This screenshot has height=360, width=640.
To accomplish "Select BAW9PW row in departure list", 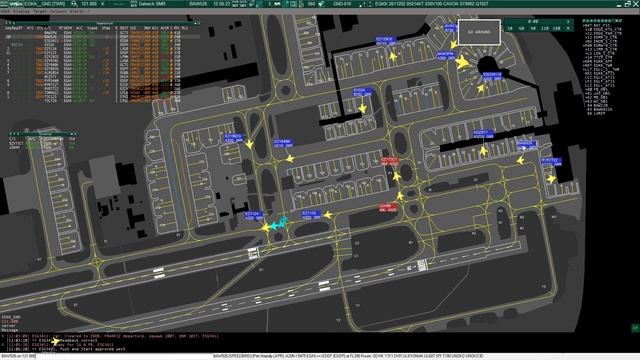I will point(102,33).
